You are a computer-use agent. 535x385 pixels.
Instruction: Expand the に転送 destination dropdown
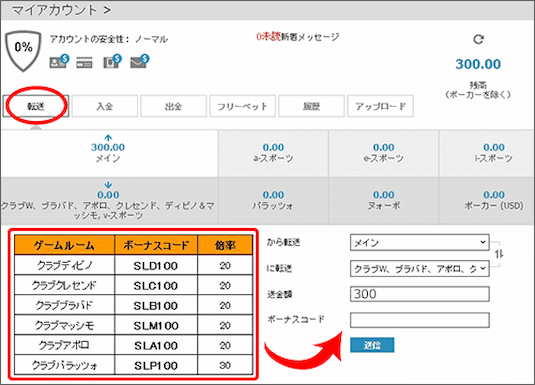click(419, 269)
